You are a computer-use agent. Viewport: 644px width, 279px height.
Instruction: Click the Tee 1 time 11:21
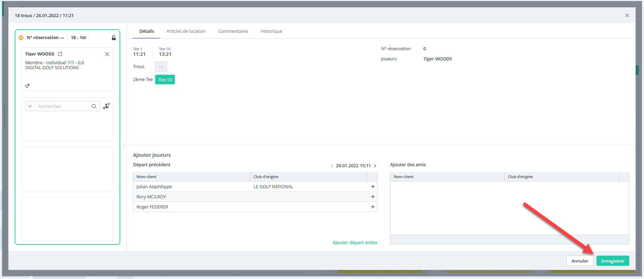[139, 54]
